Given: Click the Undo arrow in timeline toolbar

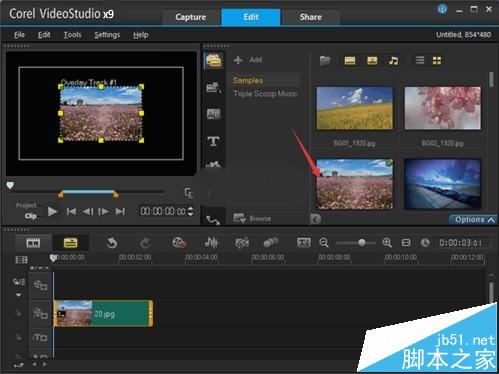Looking at the screenshot, I should pos(112,243).
